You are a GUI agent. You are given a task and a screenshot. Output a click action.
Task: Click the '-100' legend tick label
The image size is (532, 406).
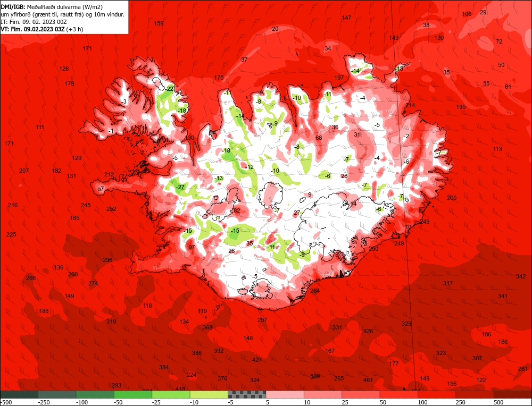pos(82,402)
